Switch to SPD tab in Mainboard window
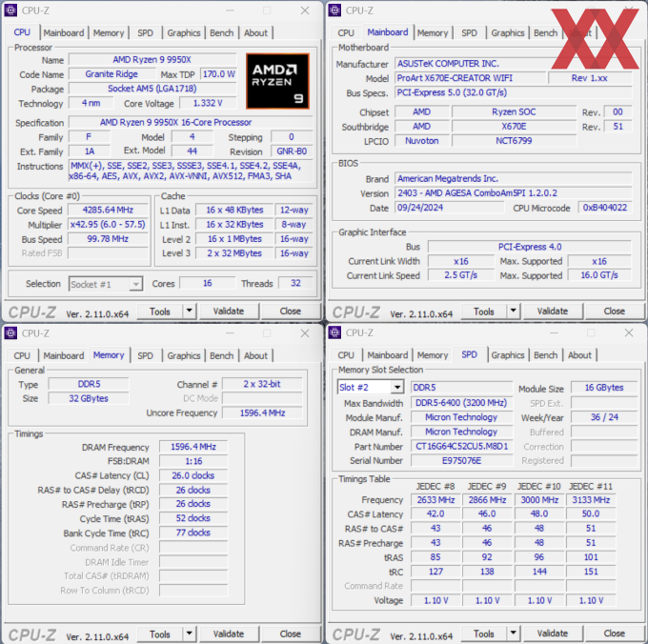648x644 pixels. coord(469,33)
